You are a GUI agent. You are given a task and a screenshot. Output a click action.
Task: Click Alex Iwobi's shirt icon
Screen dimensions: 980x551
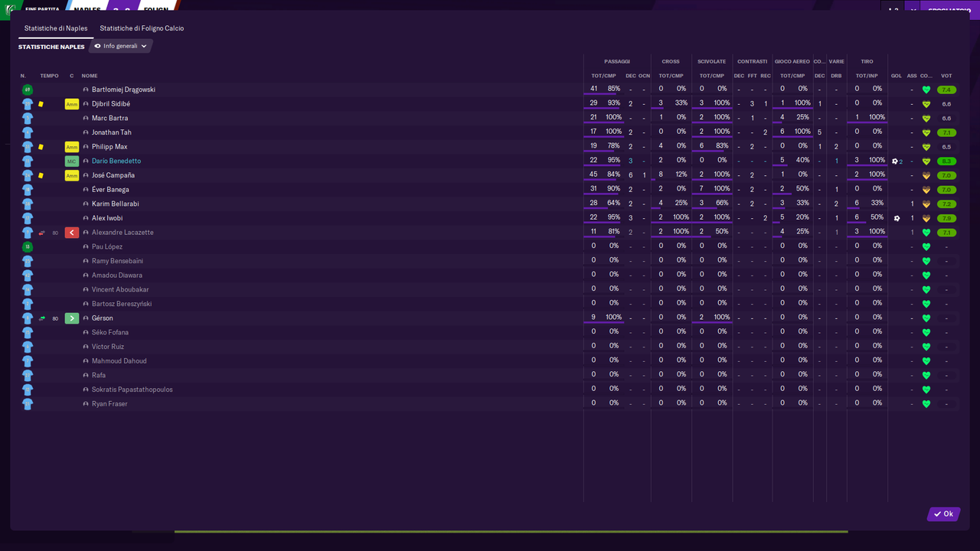tap(28, 218)
